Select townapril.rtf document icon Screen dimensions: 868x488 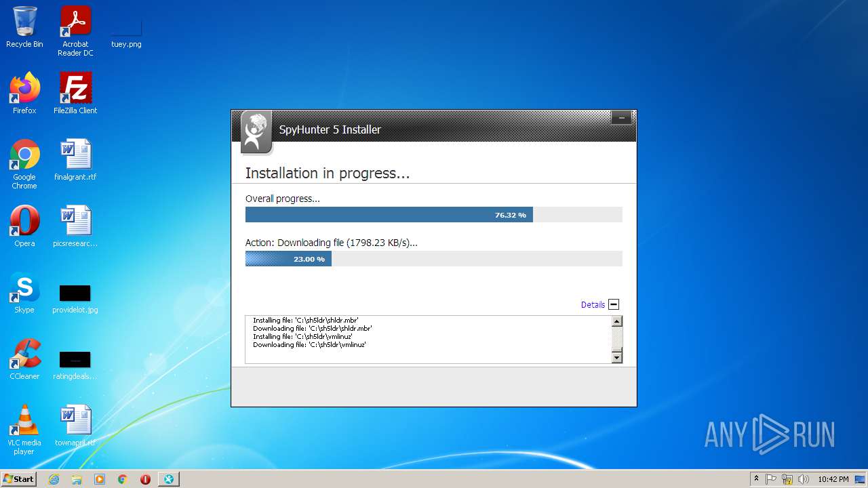click(x=75, y=426)
